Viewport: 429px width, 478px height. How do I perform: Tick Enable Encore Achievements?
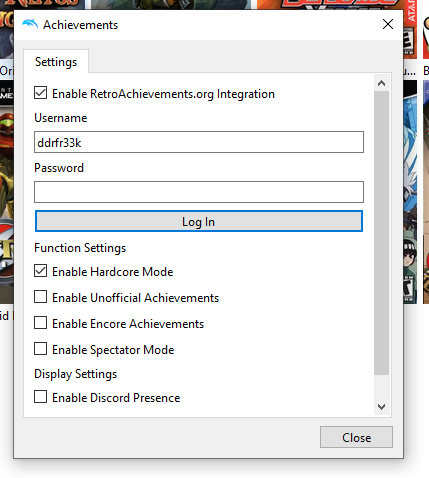point(40,323)
